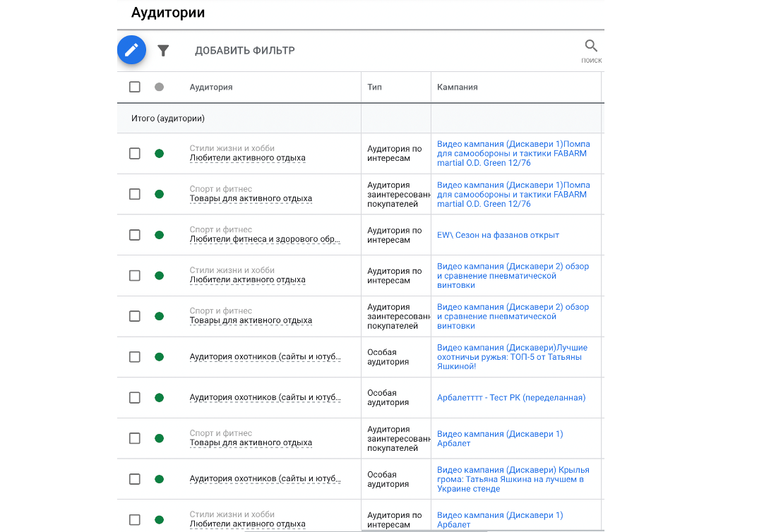Viewport: 764px width, 532px height.
Task: Click Товары для активного отдыха in Помпа campaign row
Action: click(251, 198)
